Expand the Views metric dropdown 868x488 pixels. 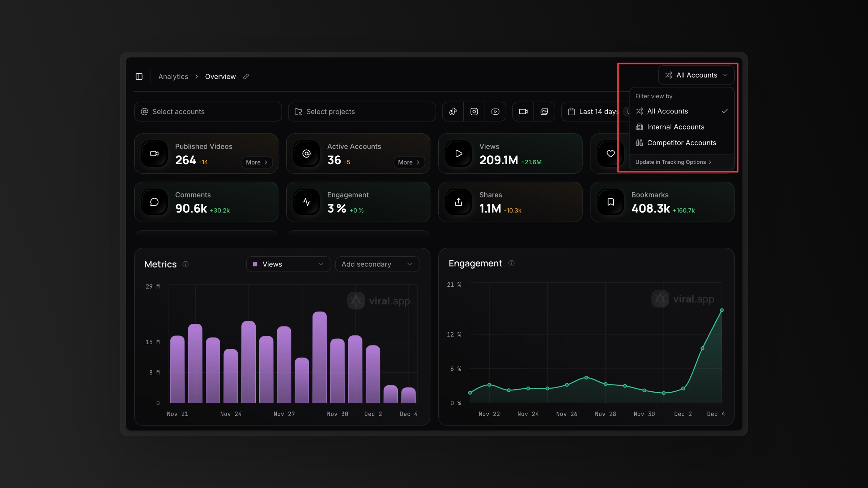click(288, 264)
